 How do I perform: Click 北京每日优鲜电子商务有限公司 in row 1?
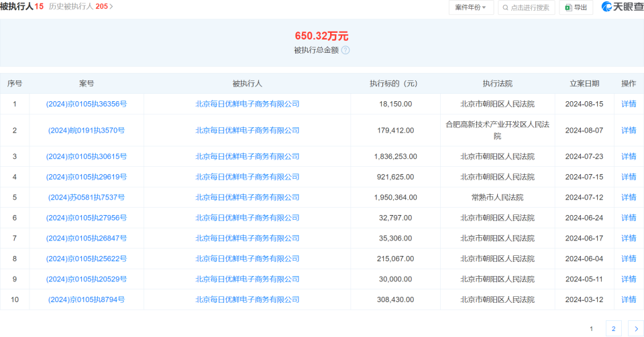248,104
